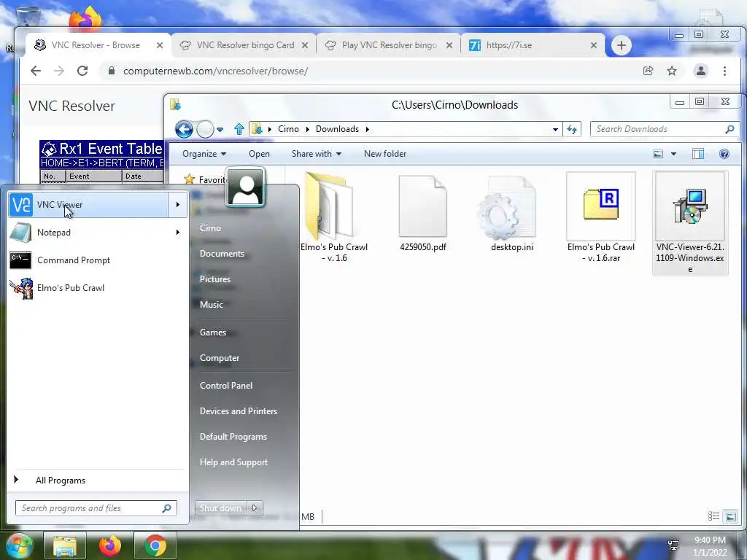Open Cirno user folder in Start menu
747x560 pixels.
[210, 228]
